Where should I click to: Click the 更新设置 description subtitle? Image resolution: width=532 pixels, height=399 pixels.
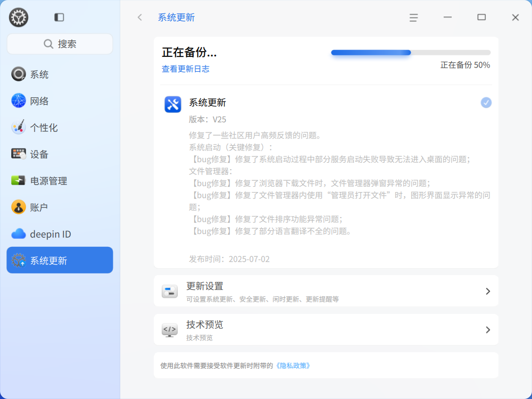pyautogui.click(x=263, y=299)
